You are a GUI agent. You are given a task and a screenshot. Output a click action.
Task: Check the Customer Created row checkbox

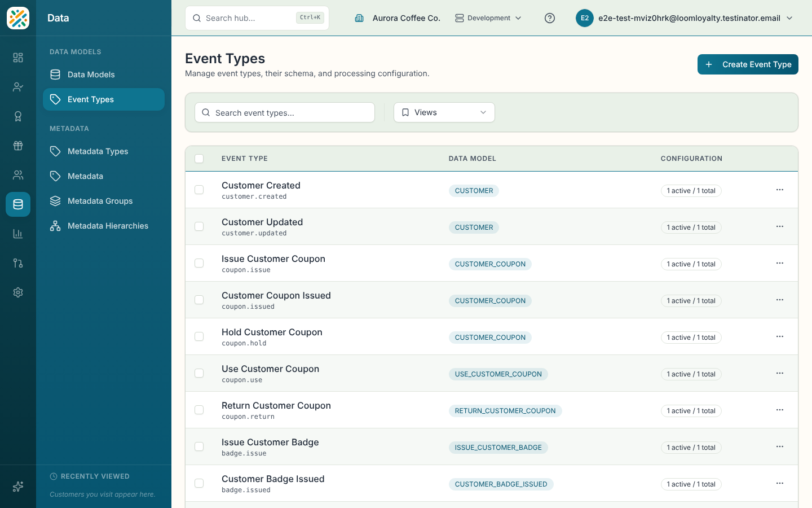(x=199, y=190)
